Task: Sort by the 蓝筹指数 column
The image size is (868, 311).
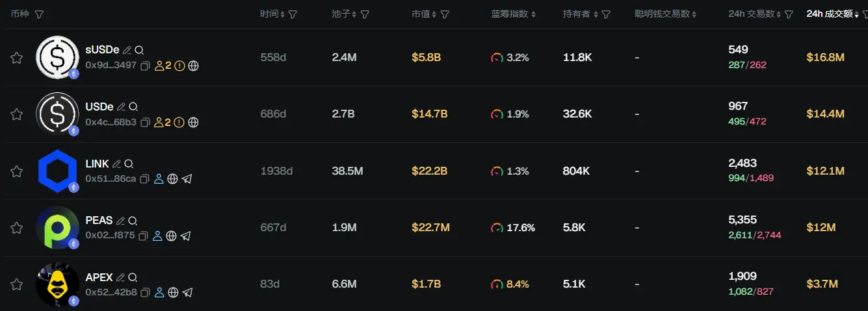Action: (x=514, y=14)
